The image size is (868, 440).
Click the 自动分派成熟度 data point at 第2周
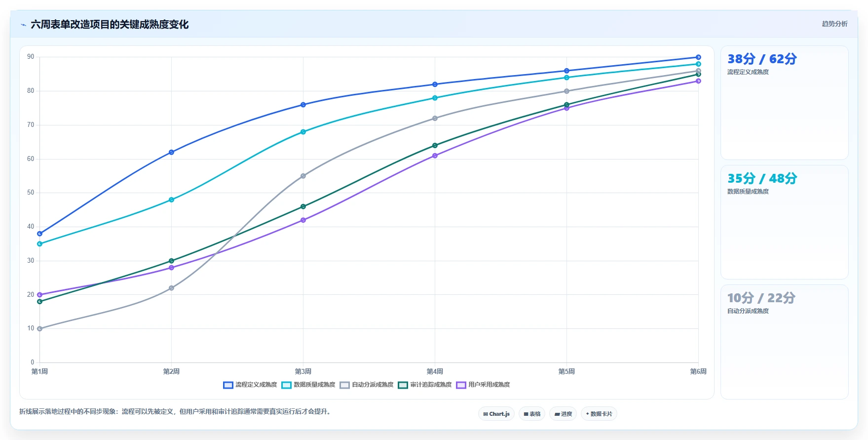coord(171,288)
